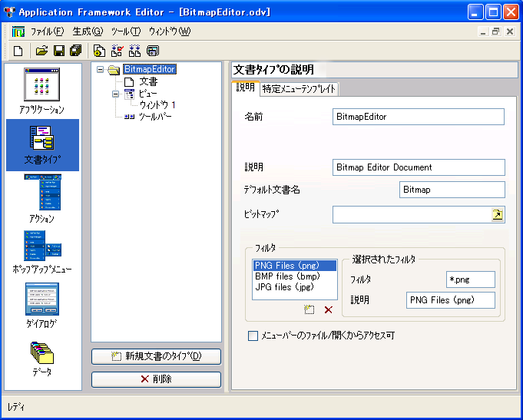Click the Open folder toolbar icon
The image size is (523, 420).
coord(42,51)
